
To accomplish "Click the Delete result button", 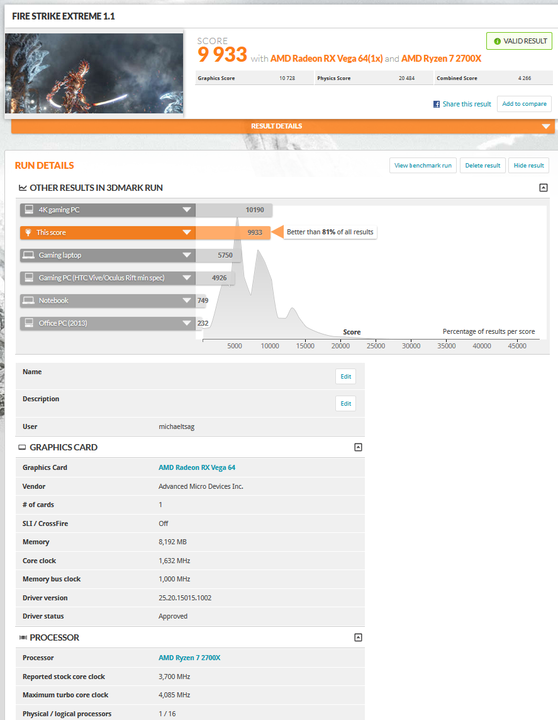I will (483, 165).
